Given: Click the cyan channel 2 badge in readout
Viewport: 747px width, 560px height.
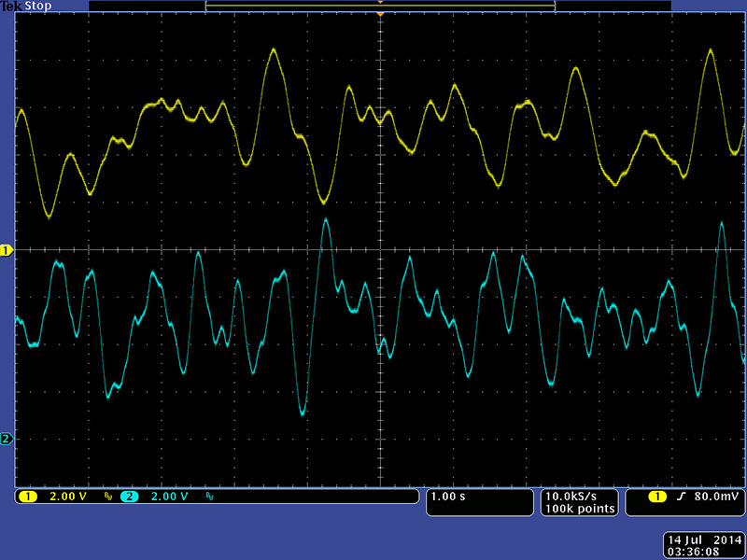Looking at the screenshot, I should (130, 497).
